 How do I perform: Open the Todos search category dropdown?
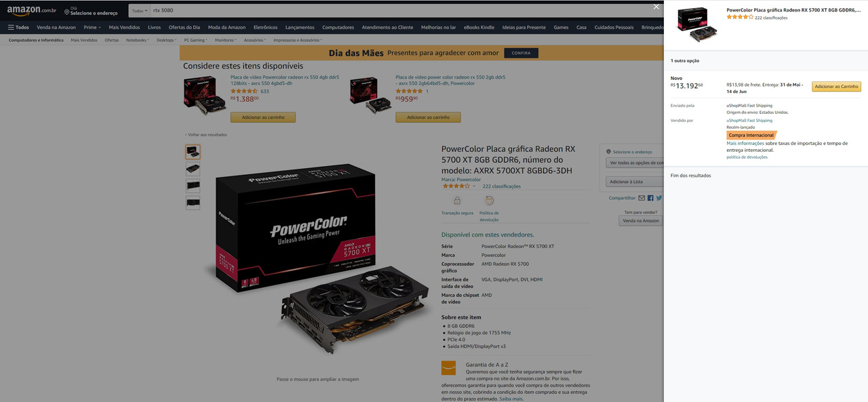click(139, 11)
